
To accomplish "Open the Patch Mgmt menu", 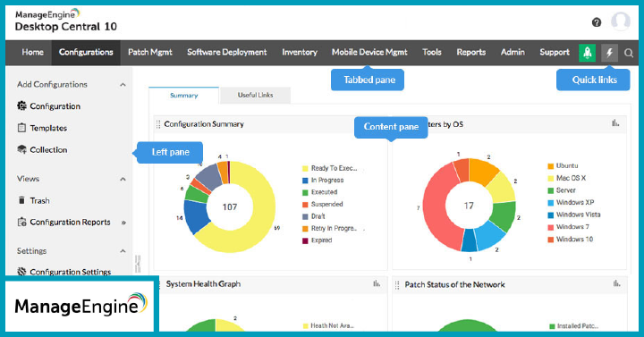I will (150, 52).
